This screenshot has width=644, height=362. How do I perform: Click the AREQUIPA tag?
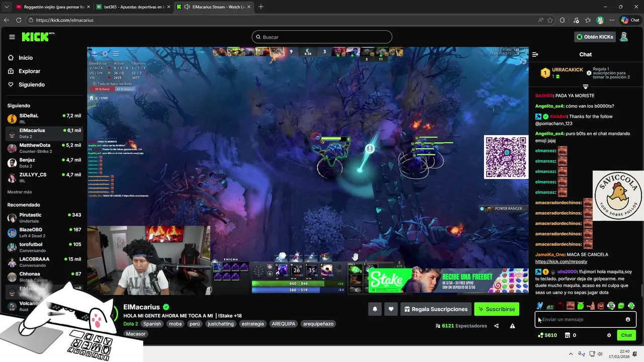[283, 324]
